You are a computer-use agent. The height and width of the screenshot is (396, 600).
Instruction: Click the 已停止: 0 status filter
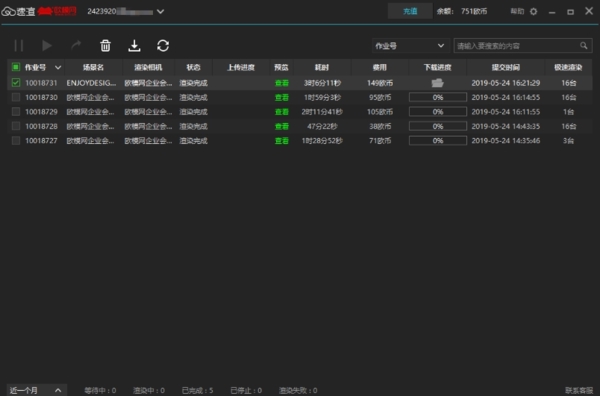[x=246, y=391]
